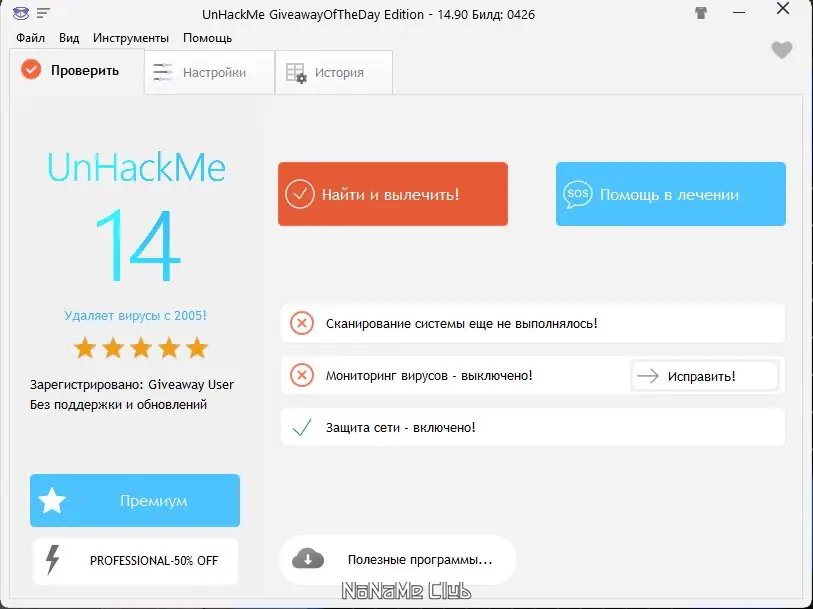Click the five-star rating row

pos(141,348)
